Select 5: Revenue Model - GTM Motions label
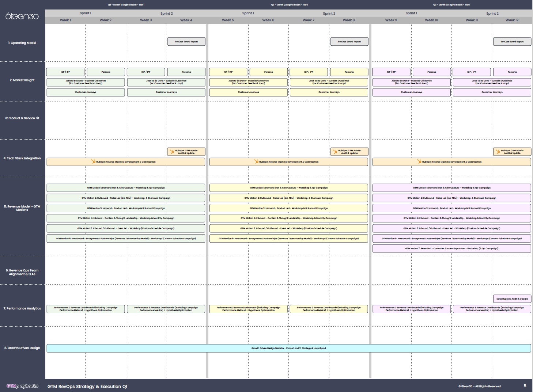Image resolution: width=533 pixels, height=392 pixels. [22, 208]
